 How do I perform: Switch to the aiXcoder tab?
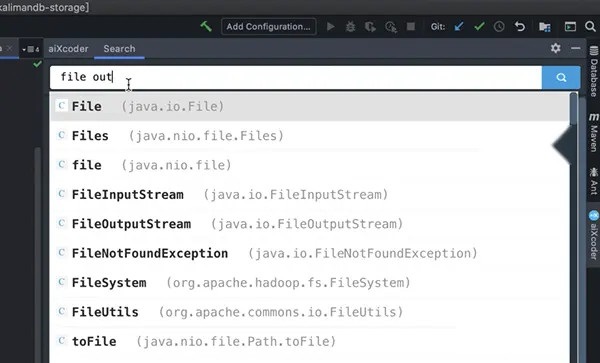(68, 49)
